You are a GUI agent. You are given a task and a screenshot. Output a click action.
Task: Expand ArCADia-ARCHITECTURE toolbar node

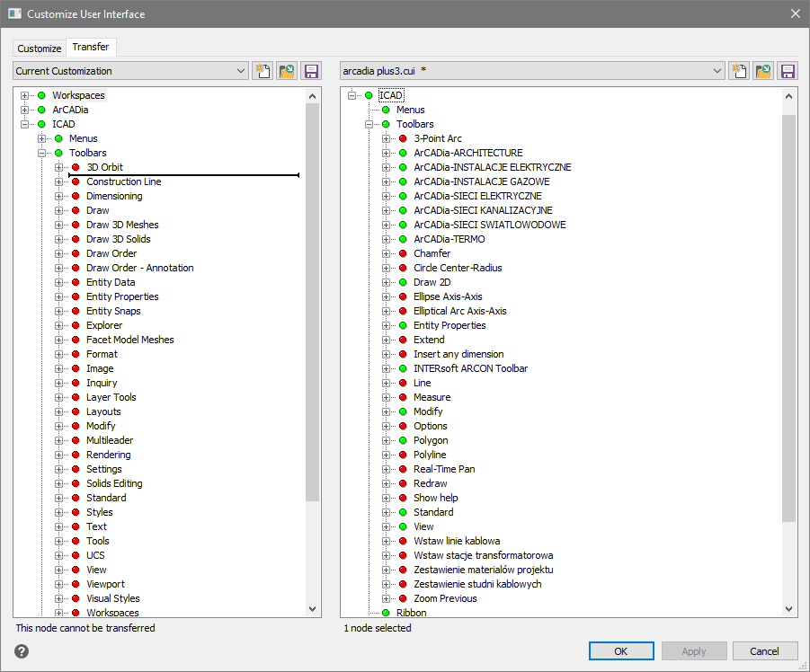point(386,154)
